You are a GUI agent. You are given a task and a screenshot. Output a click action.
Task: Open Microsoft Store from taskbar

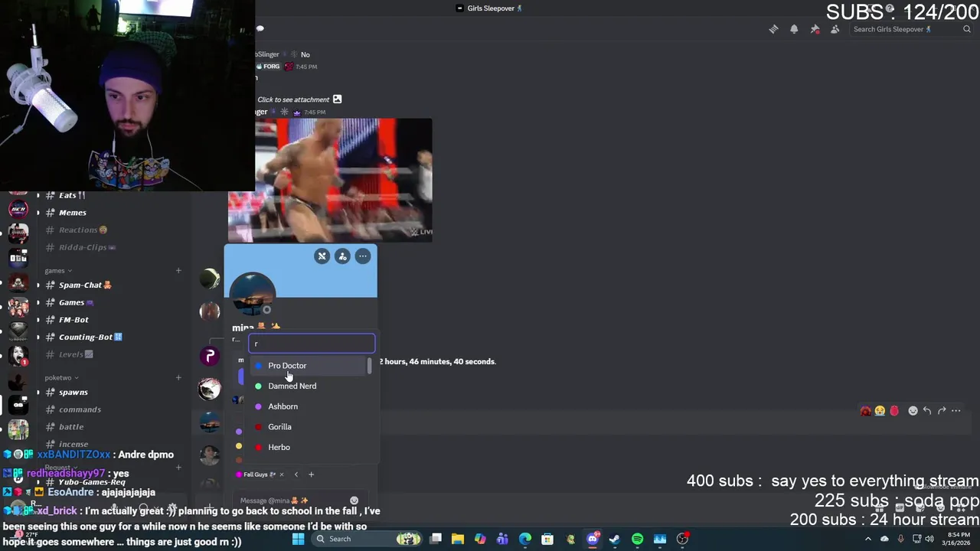click(547, 539)
